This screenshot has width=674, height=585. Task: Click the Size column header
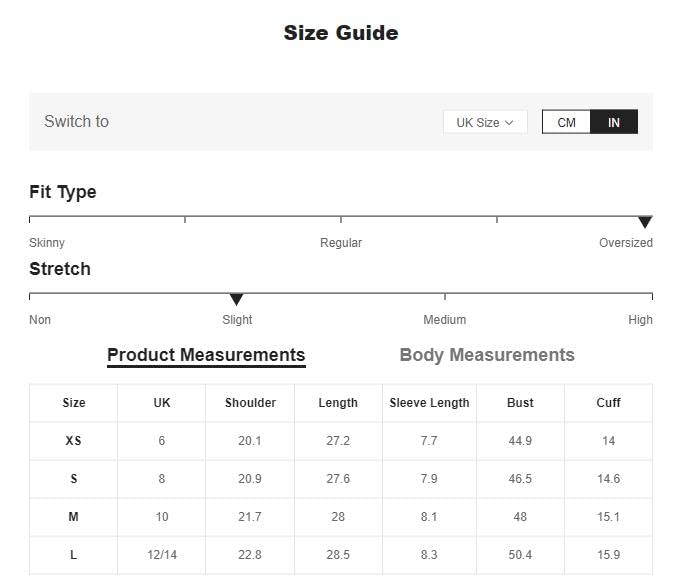(74, 403)
